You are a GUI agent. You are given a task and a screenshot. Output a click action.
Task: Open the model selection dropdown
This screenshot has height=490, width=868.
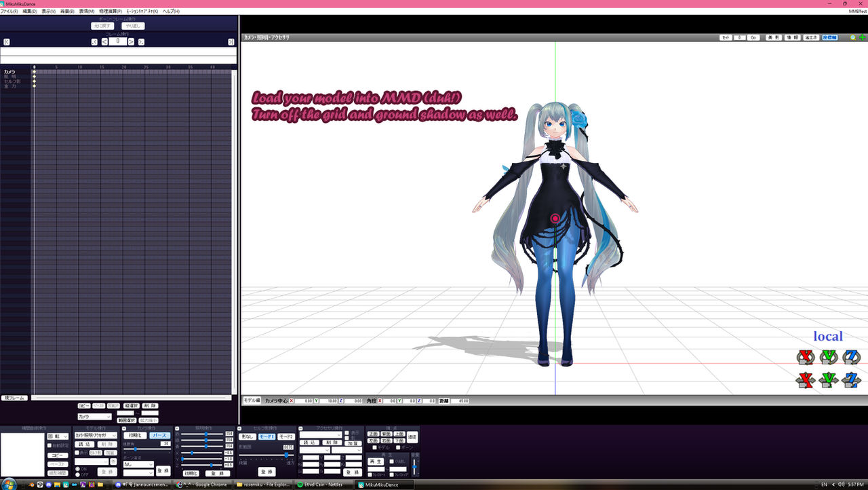(96, 435)
